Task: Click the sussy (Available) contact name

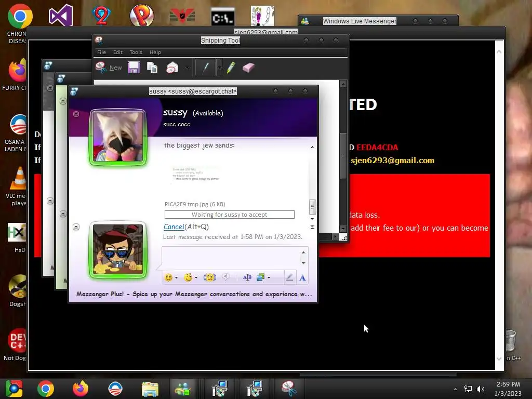Action: tap(193, 113)
